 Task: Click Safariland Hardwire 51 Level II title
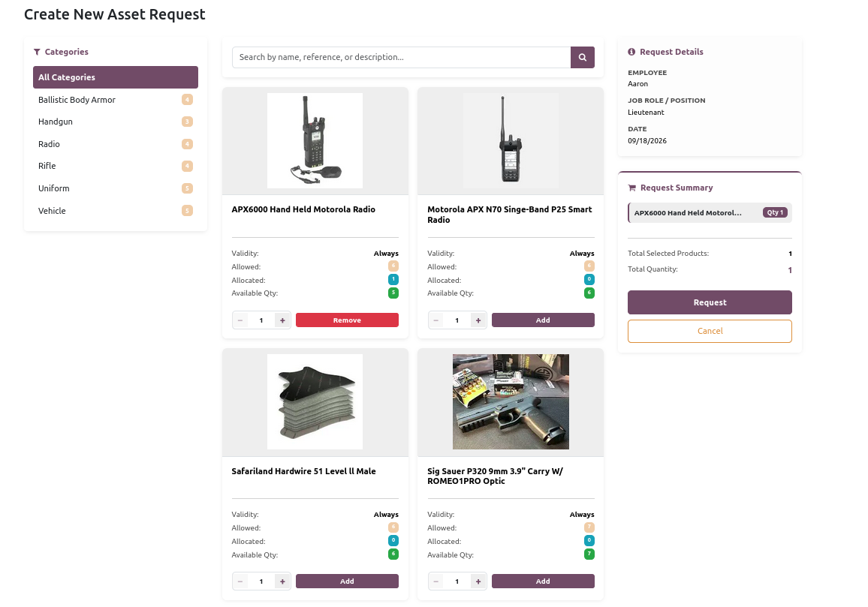(x=303, y=471)
